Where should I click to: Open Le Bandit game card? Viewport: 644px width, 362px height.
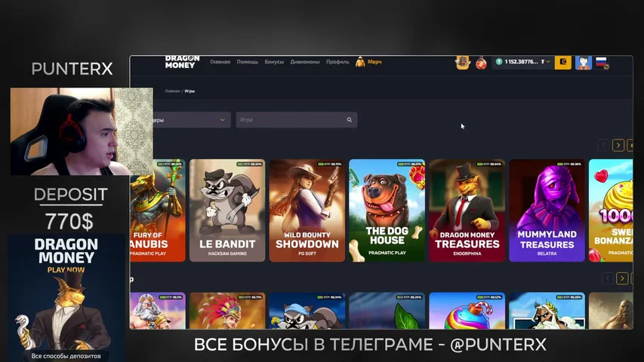point(227,210)
